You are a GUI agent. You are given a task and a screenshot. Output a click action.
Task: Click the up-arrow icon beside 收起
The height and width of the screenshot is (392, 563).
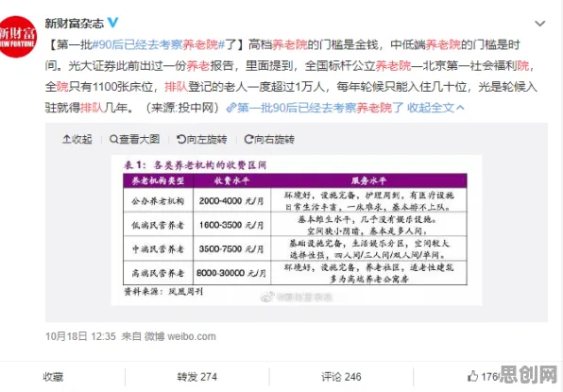pyautogui.click(x=66, y=139)
